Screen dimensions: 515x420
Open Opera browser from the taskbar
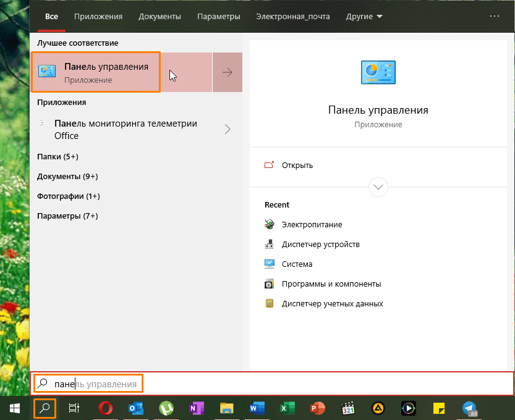(106, 408)
